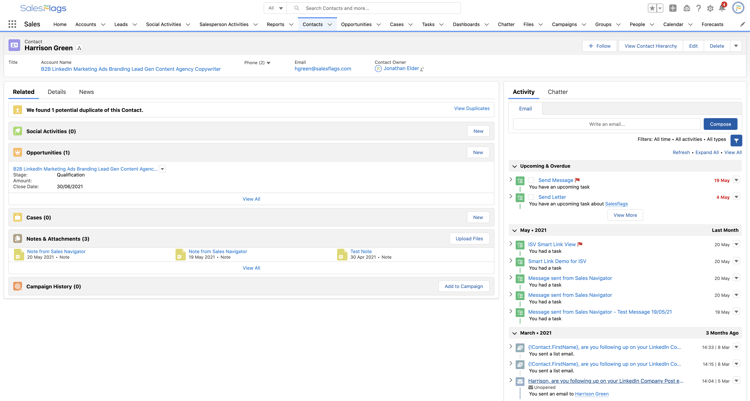
Task: Click Add to Campaign button
Action: 463,286
